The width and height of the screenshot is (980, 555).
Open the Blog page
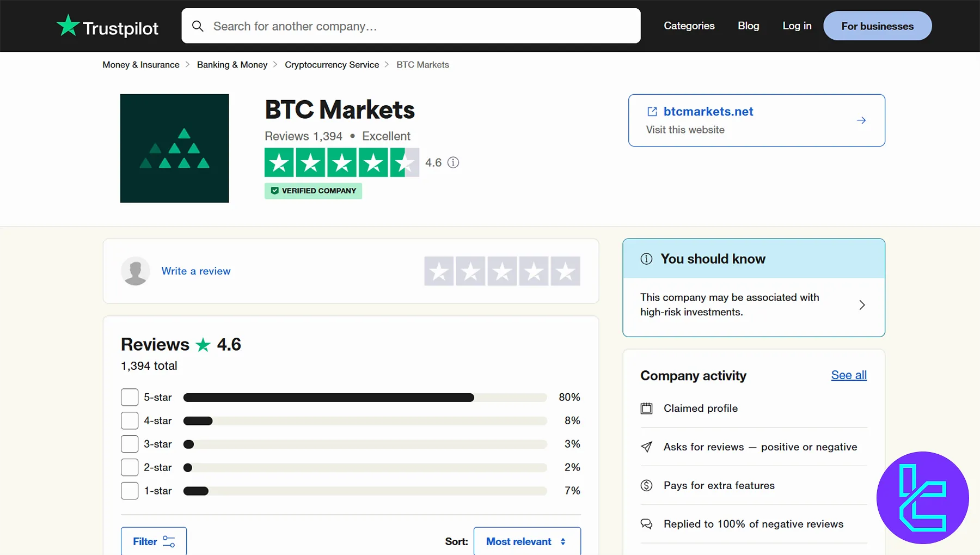tap(748, 26)
